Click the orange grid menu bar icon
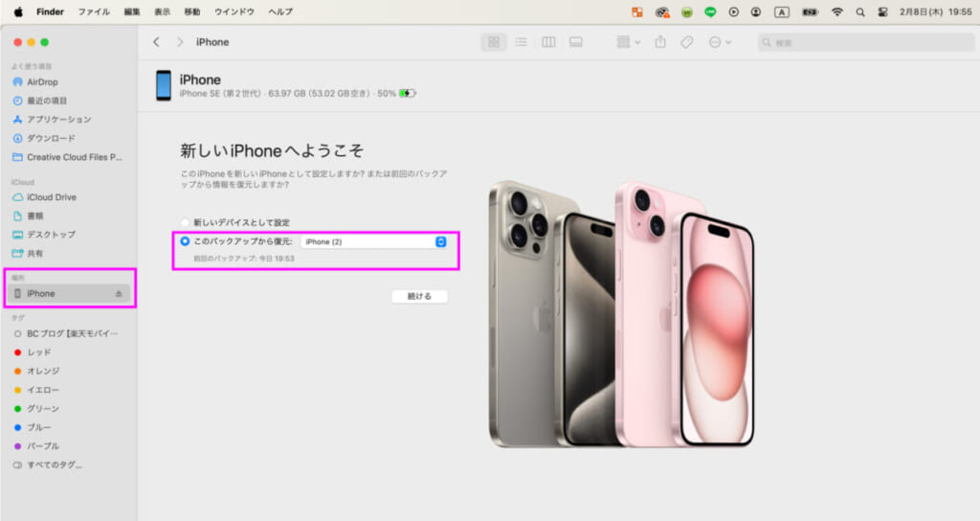The height and width of the screenshot is (521, 980). (x=636, y=11)
